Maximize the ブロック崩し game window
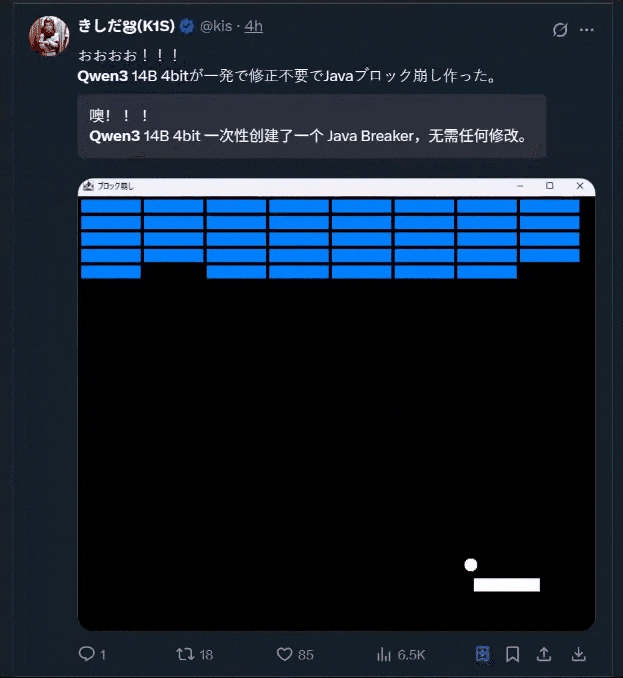 click(x=550, y=185)
